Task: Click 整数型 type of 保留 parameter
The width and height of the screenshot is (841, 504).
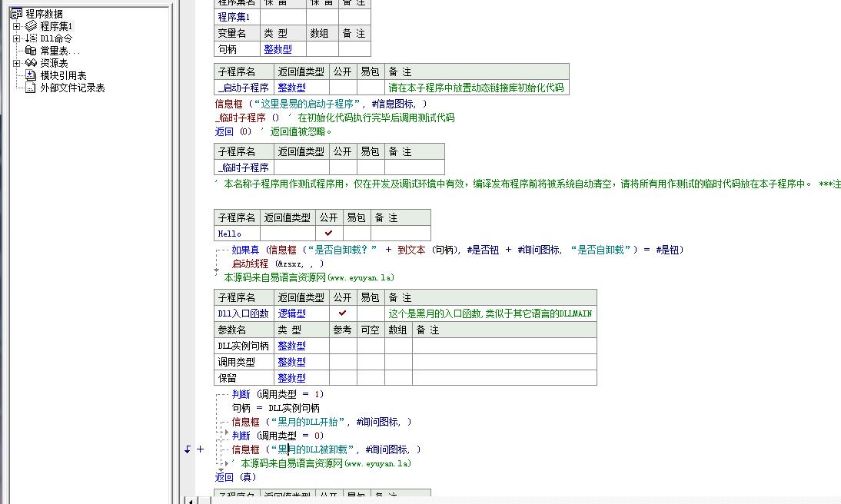Action: click(x=292, y=378)
